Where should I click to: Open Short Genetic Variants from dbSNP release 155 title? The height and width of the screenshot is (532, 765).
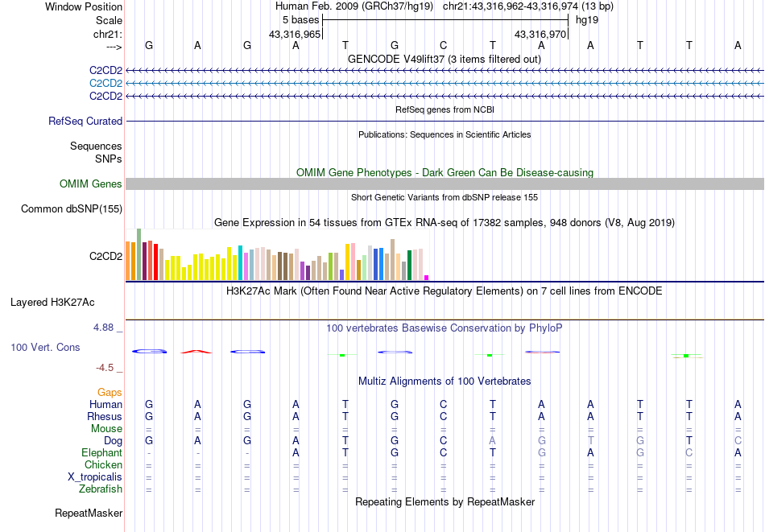(445, 197)
